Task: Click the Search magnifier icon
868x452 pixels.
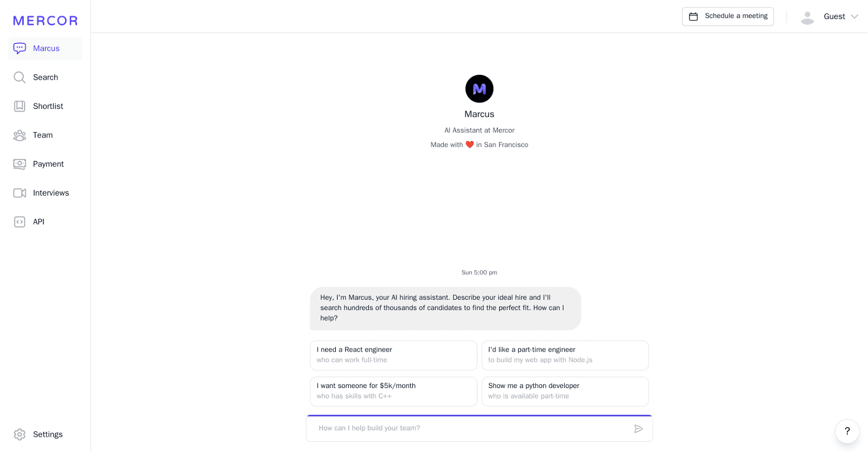Action: 20,78
